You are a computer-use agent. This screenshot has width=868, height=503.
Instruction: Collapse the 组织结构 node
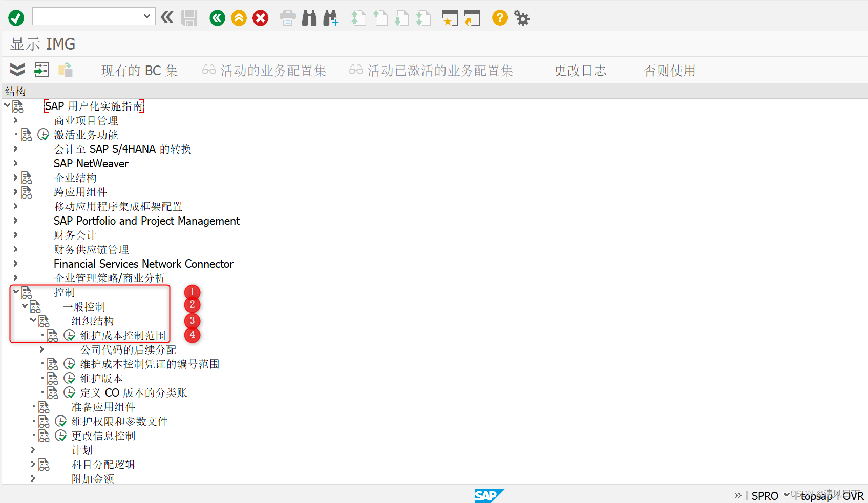coord(33,320)
